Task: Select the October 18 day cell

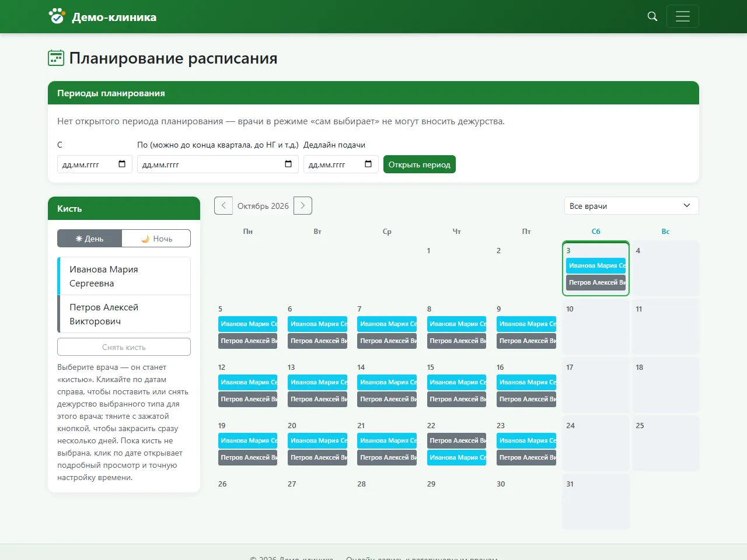Action: point(665,385)
